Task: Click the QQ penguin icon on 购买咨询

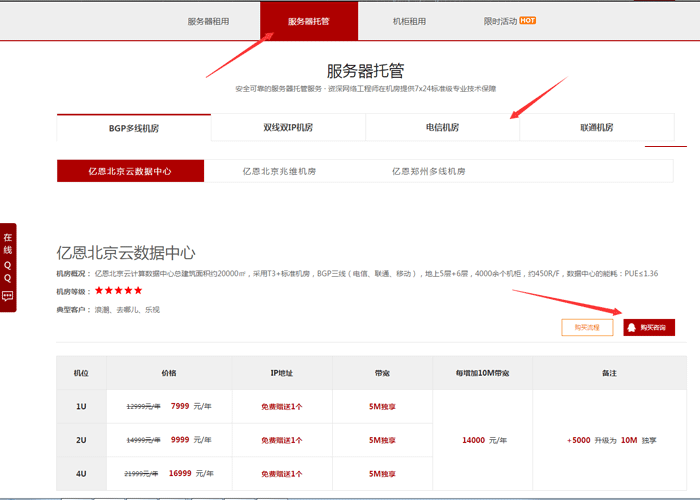Action: pyautogui.click(x=632, y=327)
